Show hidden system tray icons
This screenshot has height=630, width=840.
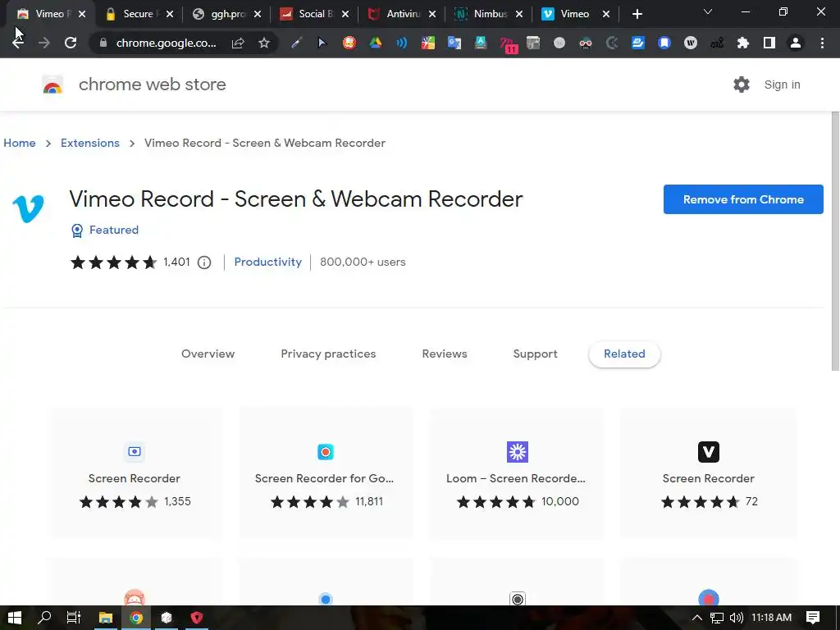[697, 618]
